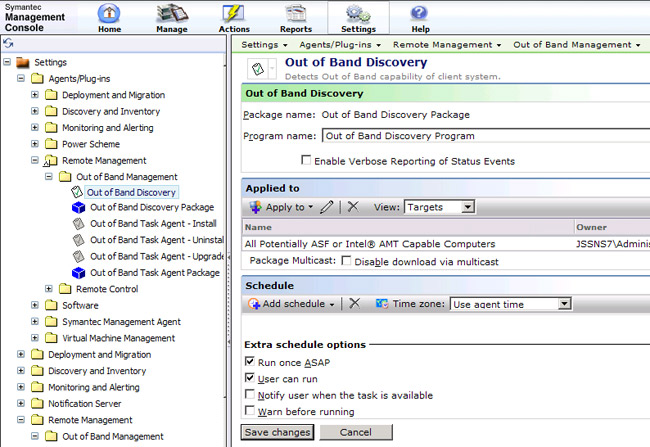Collapse the bottom Remote Management tree node

pos(21,420)
